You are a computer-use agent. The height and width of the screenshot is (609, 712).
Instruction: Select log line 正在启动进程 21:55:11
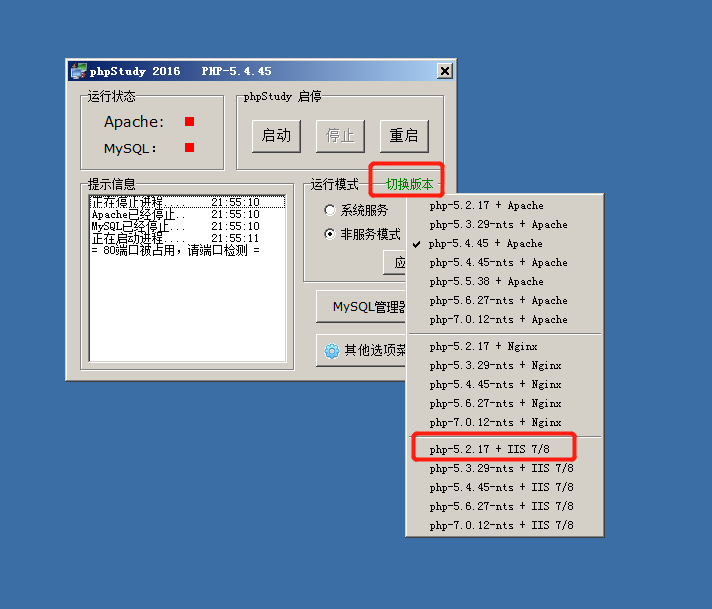tap(188, 238)
